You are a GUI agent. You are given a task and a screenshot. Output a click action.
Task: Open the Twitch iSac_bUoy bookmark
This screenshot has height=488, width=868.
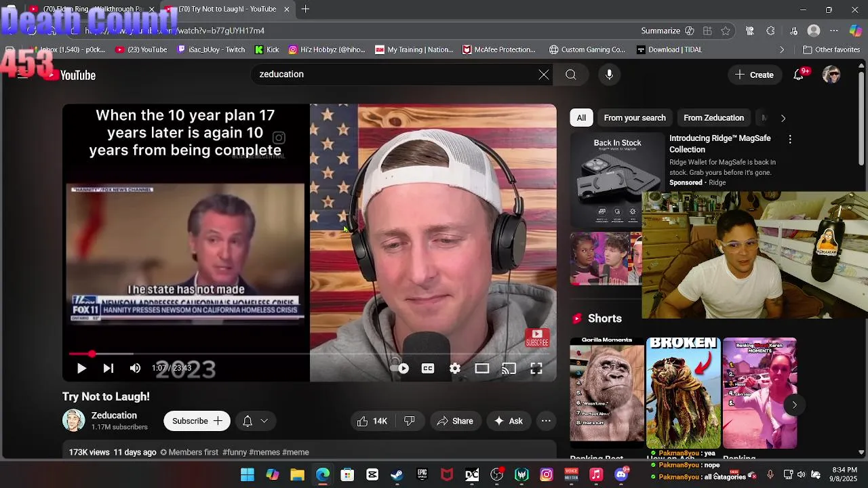pyautogui.click(x=211, y=49)
